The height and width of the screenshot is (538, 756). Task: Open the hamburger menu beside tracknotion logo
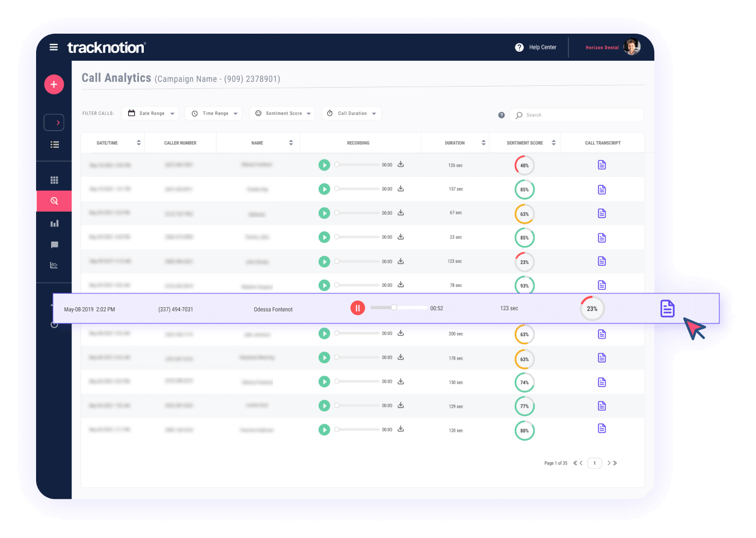(x=54, y=47)
